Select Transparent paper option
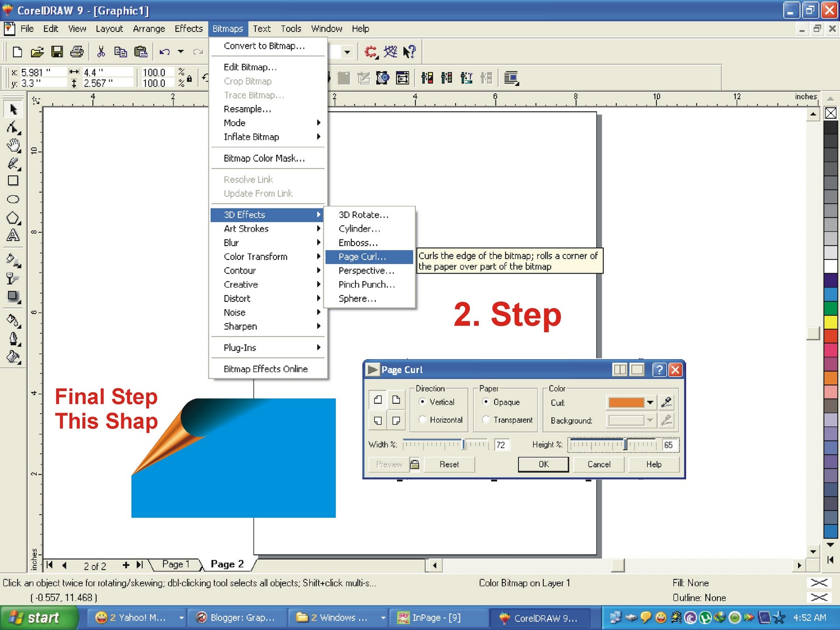840x630 pixels. pyautogui.click(x=486, y=419)
